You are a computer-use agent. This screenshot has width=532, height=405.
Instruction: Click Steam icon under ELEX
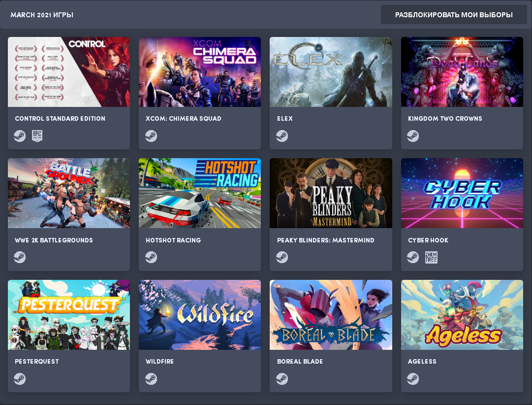click(282, 136)
